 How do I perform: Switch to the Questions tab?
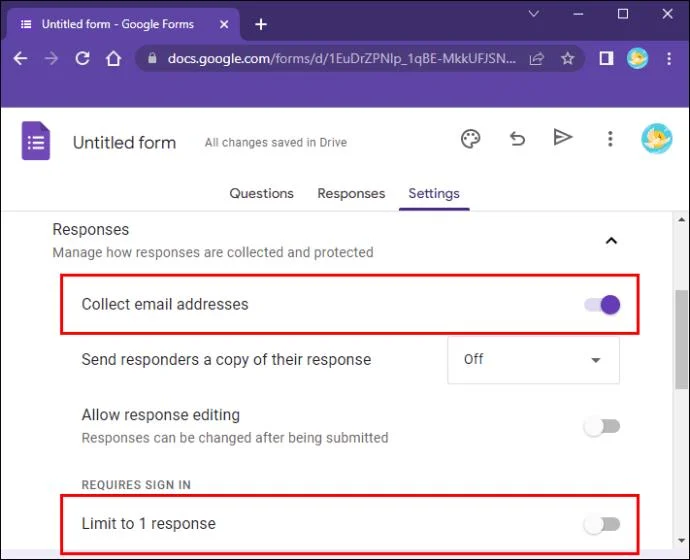[261, 194]
